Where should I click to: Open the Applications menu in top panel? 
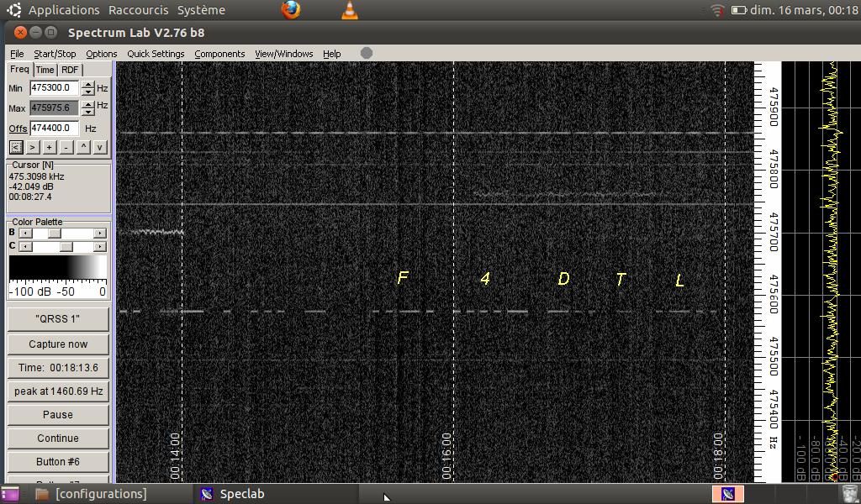tap(64, 10)
